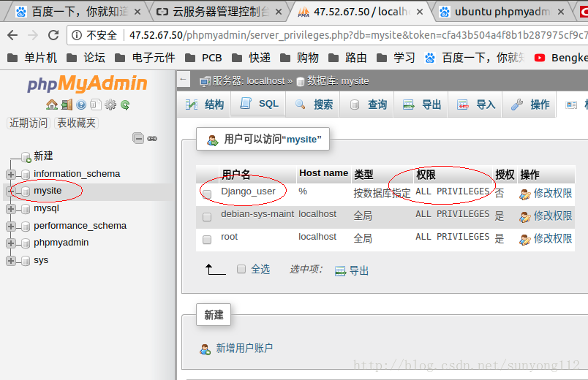588x380 pixels.
Task: Click browser back arrow
Action: click(12, 35)
